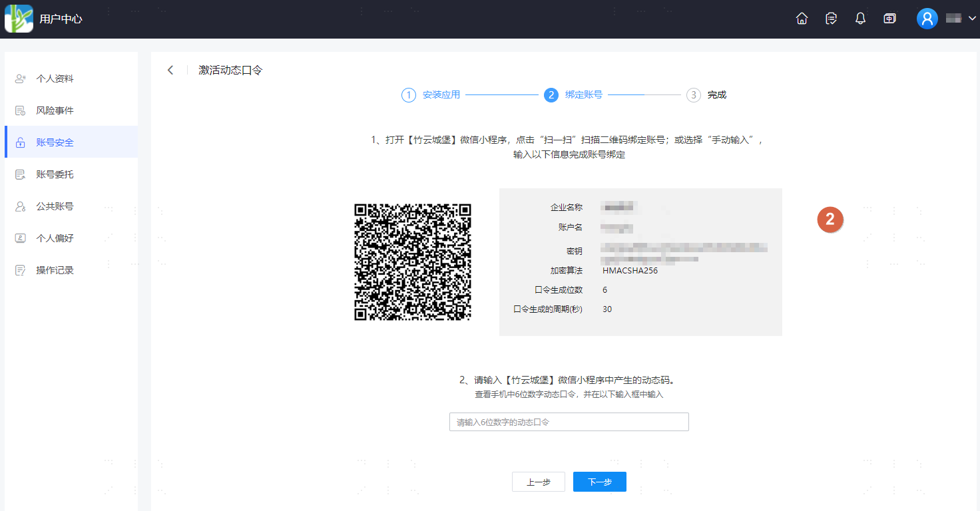Click the bamboo app logo
This screenshot has width=980, height=511.
coord(19,19)
